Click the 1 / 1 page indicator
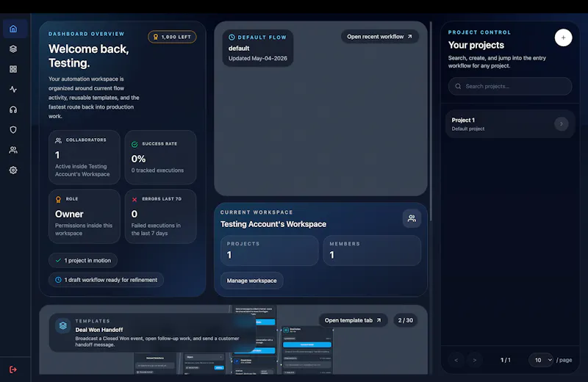The width and height of the screenshot is (588, 382). (x=505, y=360)
